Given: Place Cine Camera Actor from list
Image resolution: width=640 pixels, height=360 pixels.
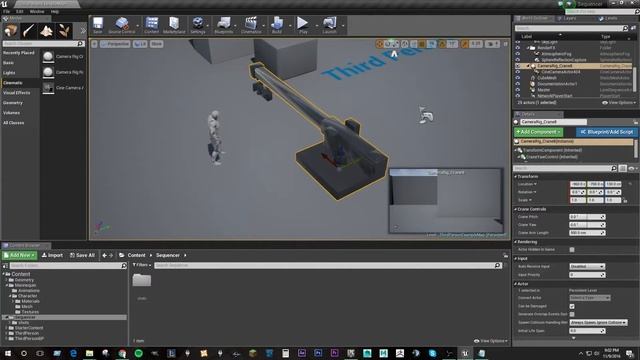Looking at the screenshot, I should [x=63, y=88].
